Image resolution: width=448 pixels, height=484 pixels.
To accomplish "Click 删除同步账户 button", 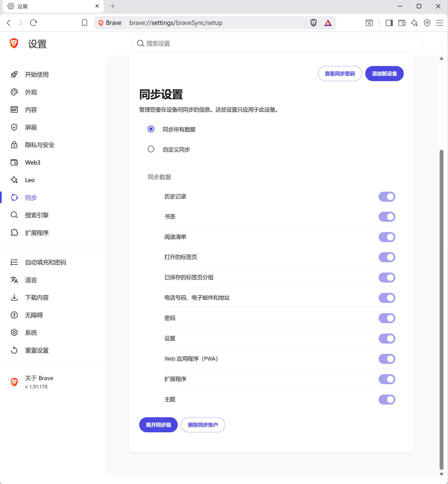I will [203, 425].
